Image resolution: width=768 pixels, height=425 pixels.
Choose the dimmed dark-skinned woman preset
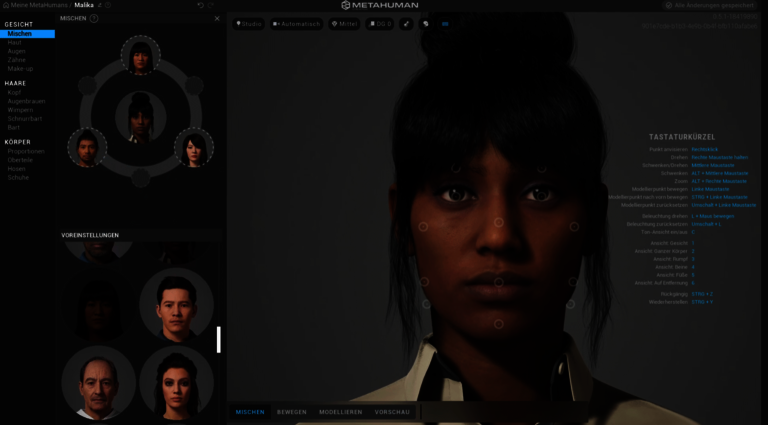click(98, 305)
